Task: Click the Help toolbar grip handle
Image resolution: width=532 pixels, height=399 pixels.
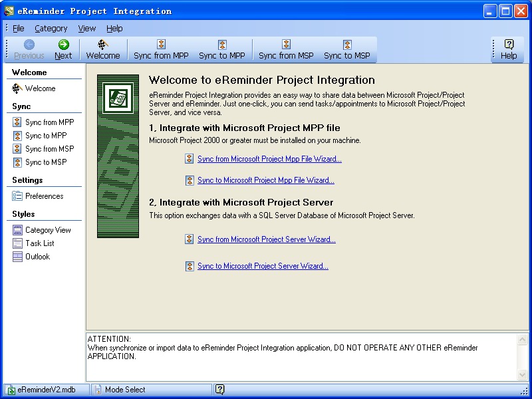Action: pyautogui.click(x=493, y=49)
